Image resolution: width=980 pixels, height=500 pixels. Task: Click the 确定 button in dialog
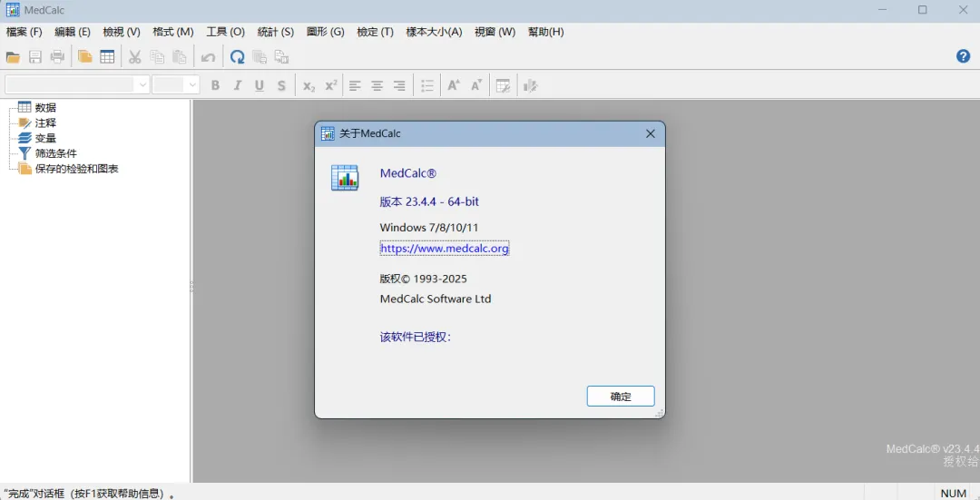coord(621,397)
